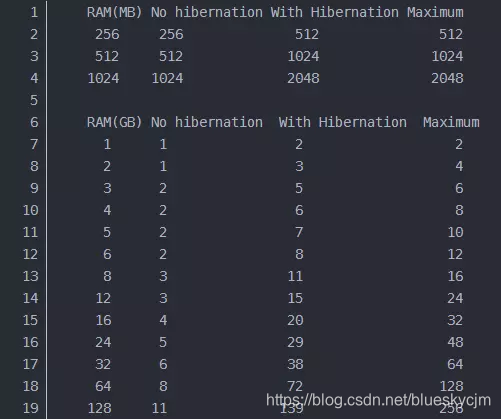Click line number 19 in the gutter

(30, 408)
